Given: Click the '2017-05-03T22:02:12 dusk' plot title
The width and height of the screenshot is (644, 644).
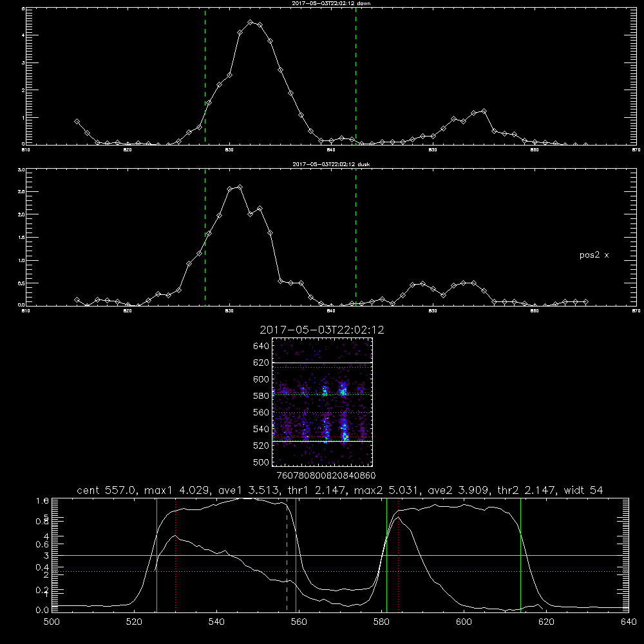Looking at the screenshot, I should coord(331,164).
